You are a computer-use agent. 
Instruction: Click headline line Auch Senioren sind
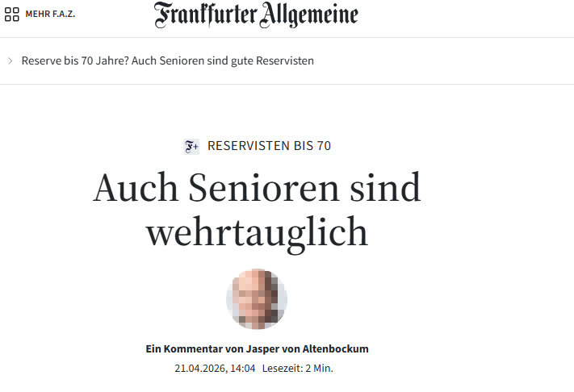click(257, 188)
